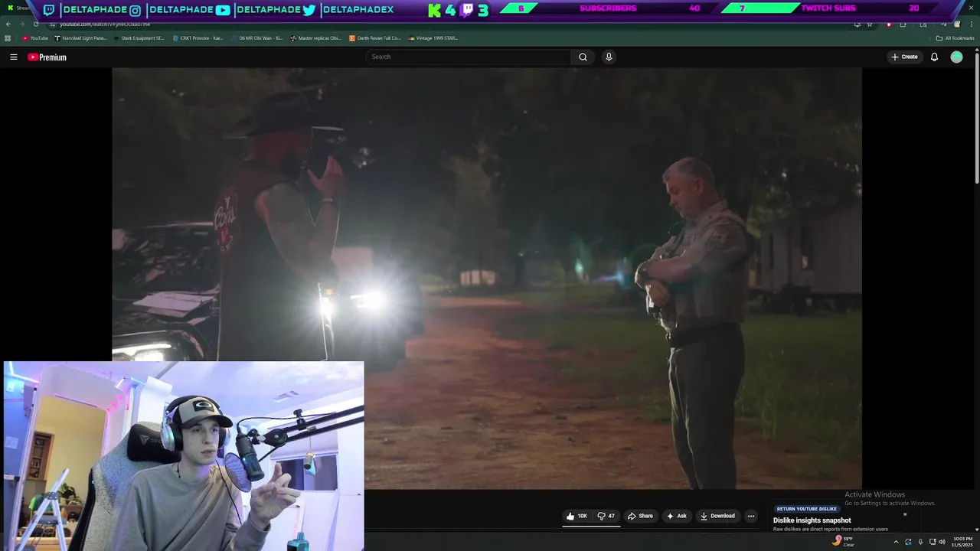
Task: Click the TWITCH SUBS goal bar
Action: click(x=827, y=8)
